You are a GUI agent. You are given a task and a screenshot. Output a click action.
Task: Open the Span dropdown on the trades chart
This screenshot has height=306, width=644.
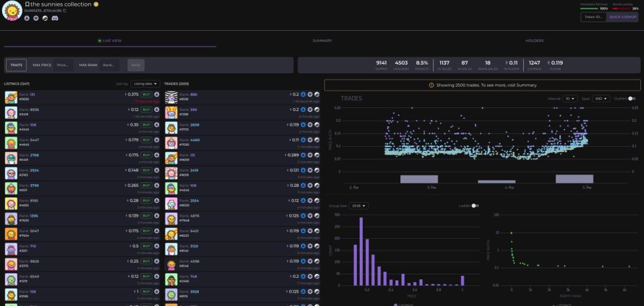(x=601, y=98)
